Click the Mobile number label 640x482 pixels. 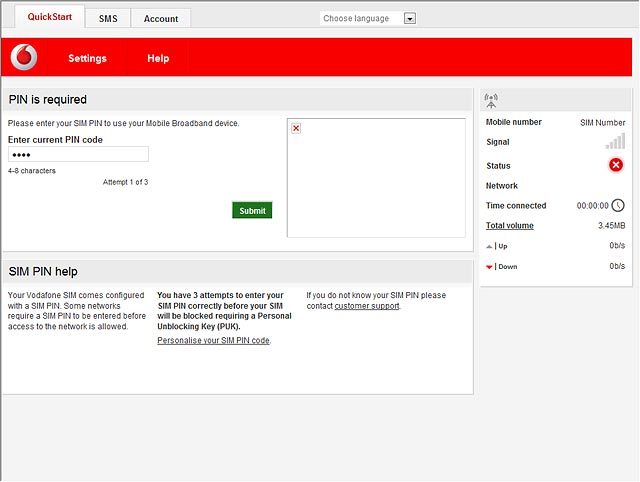pos(513,122)
